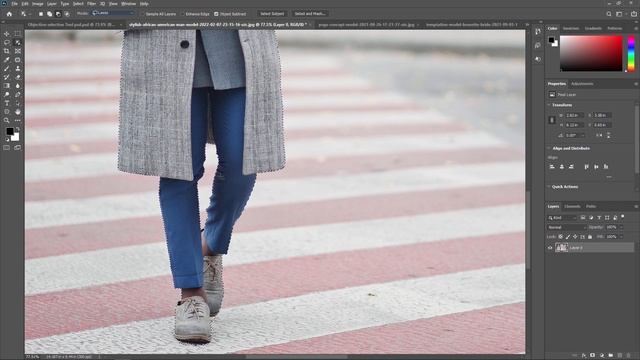
Task: Align left edges in Properties
Action: click(x=552, y=167)
